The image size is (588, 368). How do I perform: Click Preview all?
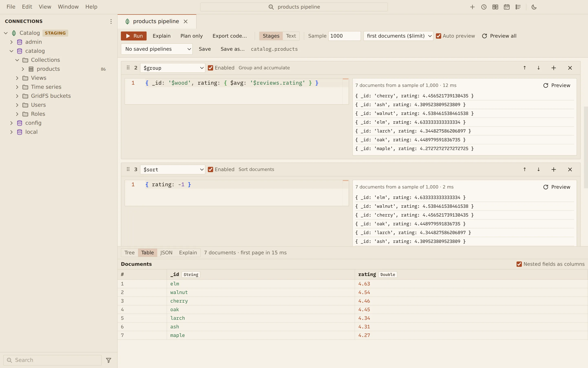[x=499, y=36]
